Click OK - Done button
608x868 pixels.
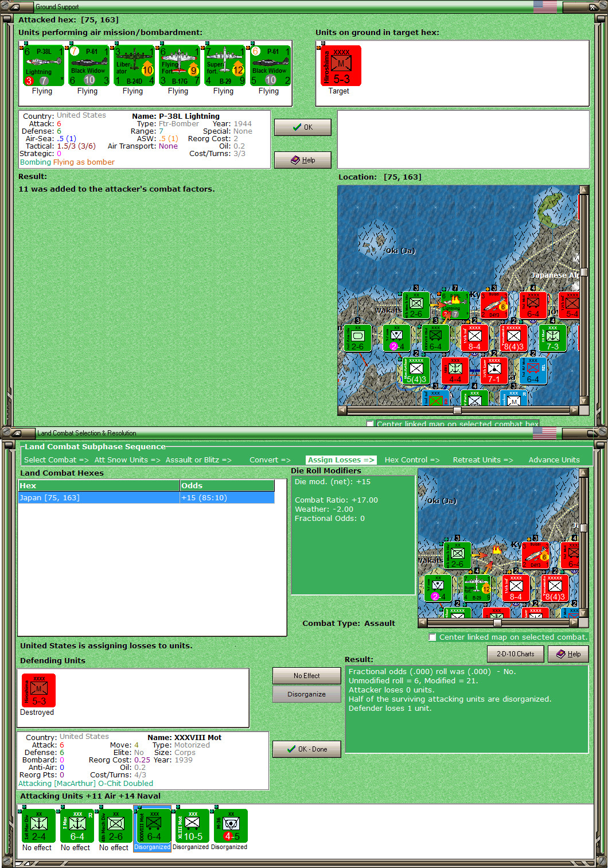click(x=307, y=749)
